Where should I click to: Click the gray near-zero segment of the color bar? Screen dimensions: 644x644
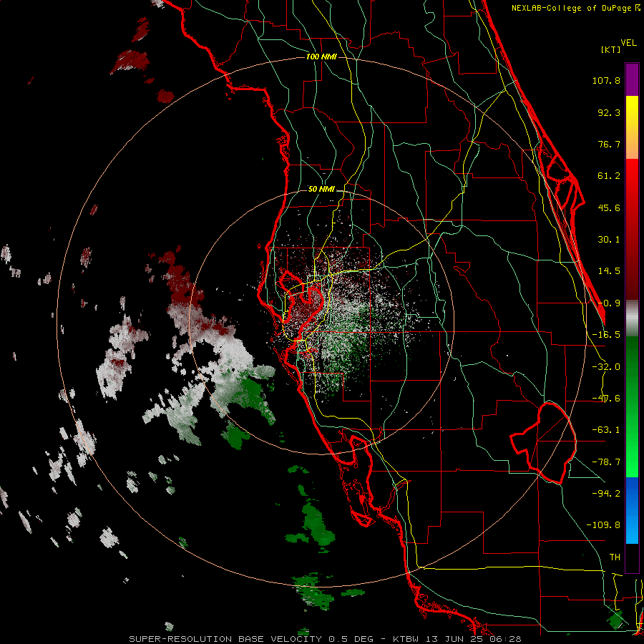click(632, 318)
